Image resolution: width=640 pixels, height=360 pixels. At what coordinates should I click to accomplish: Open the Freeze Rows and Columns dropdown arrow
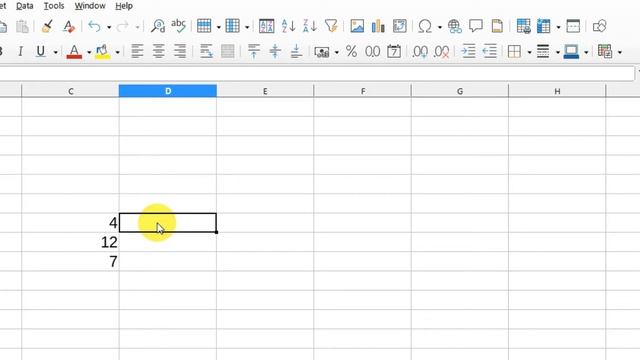point(558,27)
